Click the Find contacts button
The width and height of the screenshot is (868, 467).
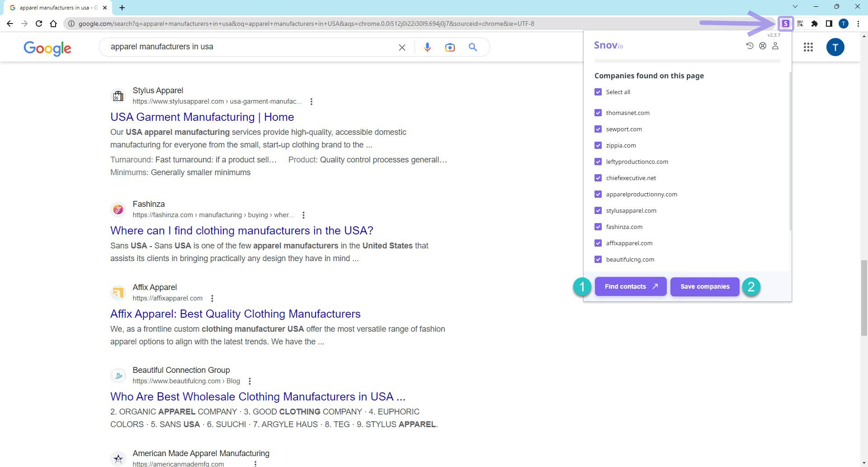point(630,286)
